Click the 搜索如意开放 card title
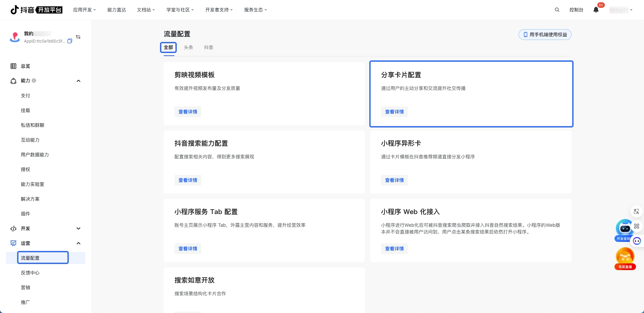The height and width of the screenshot is (313, 644). [195, 280]
